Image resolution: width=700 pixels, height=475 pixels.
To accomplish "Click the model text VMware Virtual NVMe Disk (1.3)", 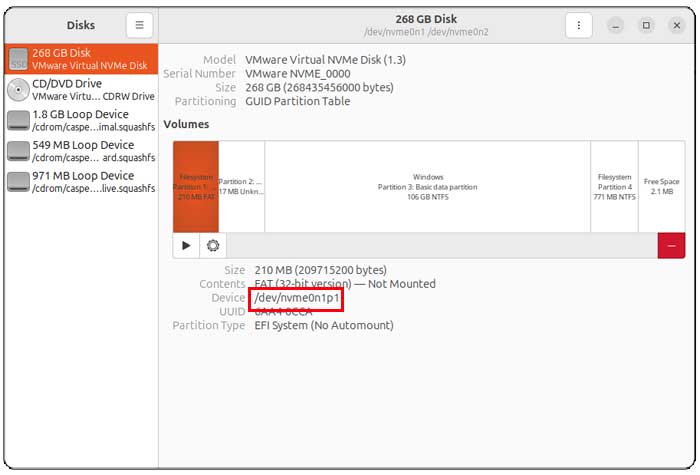I will 325,60.
